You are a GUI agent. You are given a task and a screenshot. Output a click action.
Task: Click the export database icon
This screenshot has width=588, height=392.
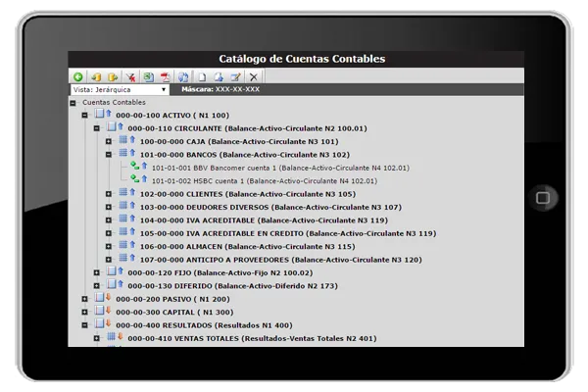[x=113, y=76]
